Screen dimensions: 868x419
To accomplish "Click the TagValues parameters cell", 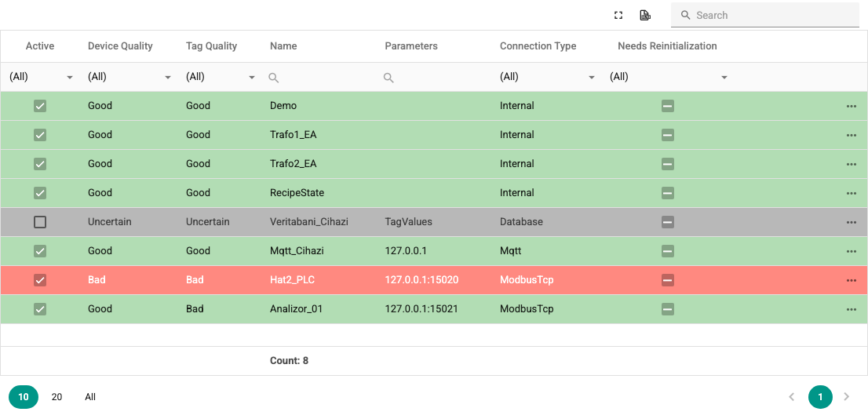I will pyautogui.click(x=409, y=222).
